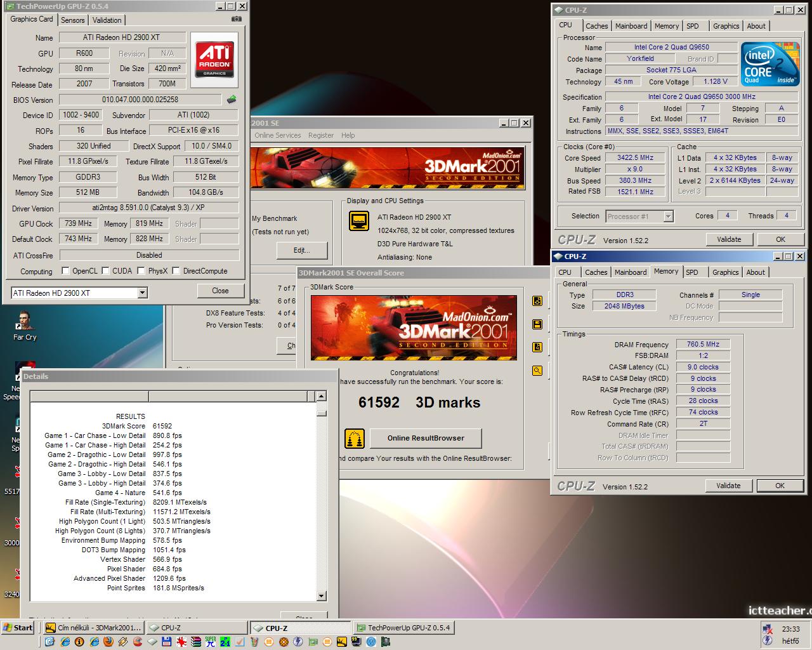The height and width of the screenshot is (650, 812).
Task: Open the Start menu
Action: pyautogui.click(x=18, y=628)
